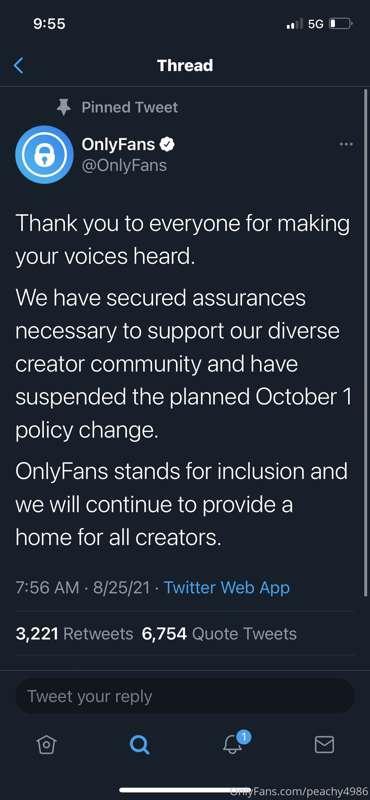The height and width of the screenshot is (800, 370).
Task: Open the three-dot tweet options menu
Action: pos(346,144)
